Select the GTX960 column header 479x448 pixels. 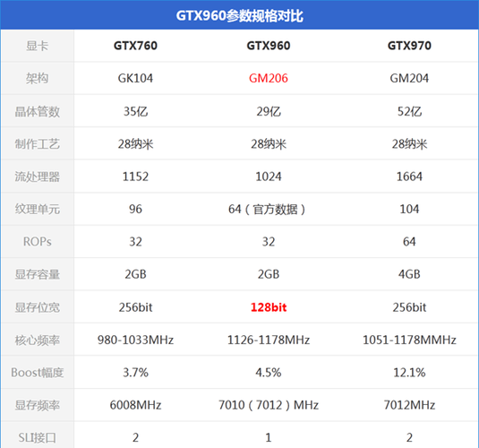269,46
